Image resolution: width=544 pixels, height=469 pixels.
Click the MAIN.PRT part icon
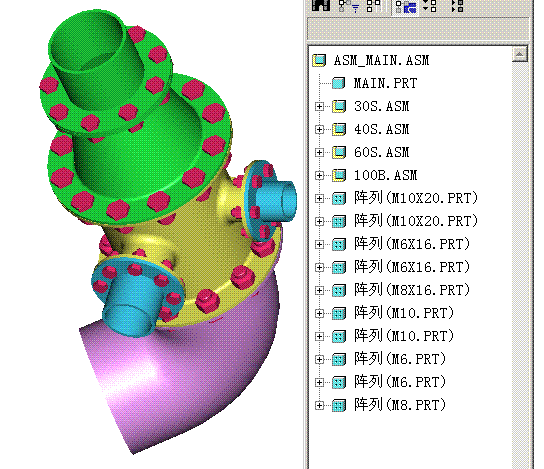pyautogui.click(x=339, y=83)
